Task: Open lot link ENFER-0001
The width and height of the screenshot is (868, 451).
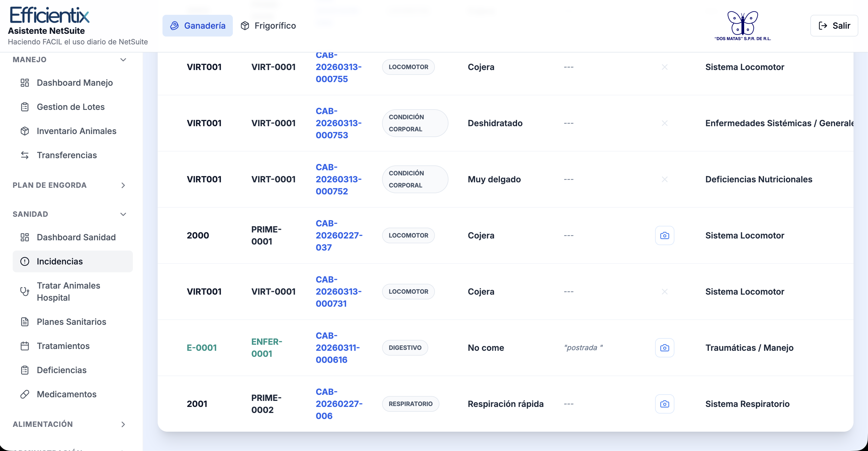Action: pos(267,347)
